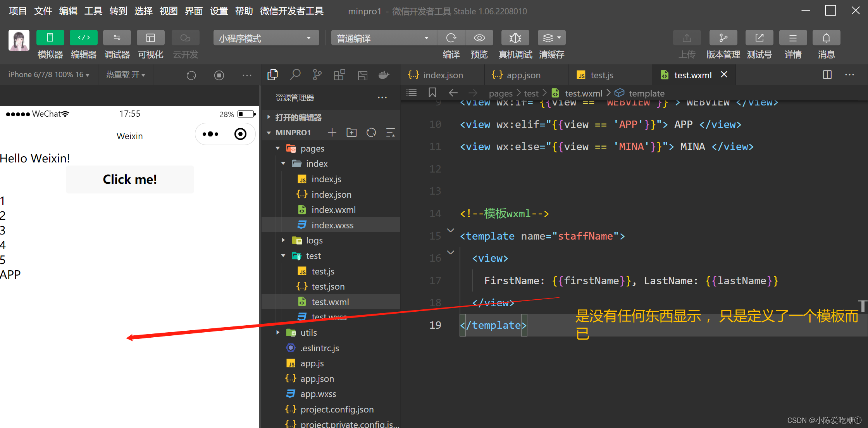
Task: Toggle the editor panel button
Action: (x=83, y=38)
